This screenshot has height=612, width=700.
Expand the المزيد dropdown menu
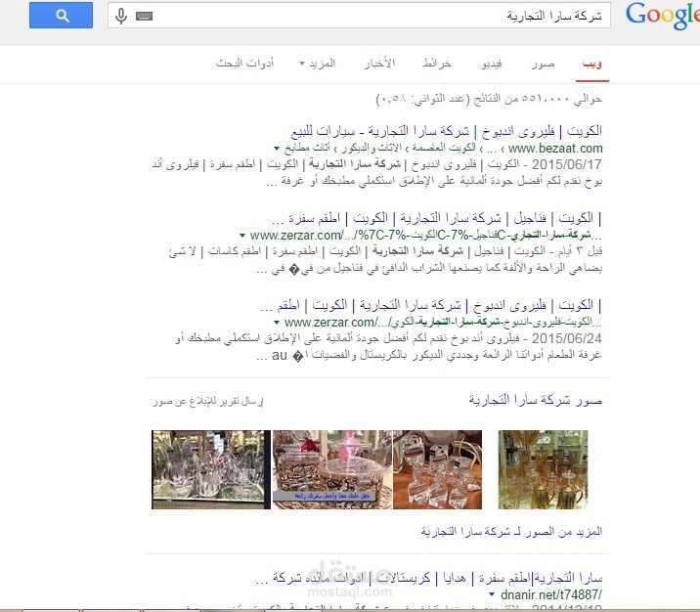[318, 64]
